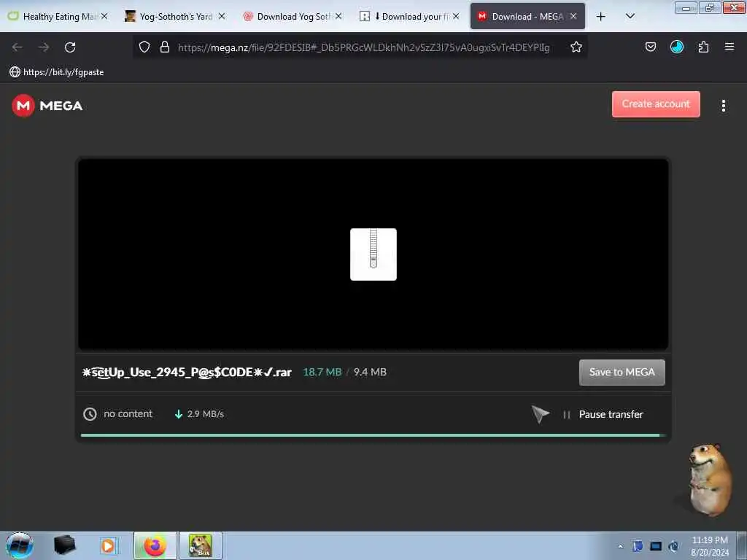Open the media player taskbar icon
Screen dimensions: 747x560
(108, 545)
